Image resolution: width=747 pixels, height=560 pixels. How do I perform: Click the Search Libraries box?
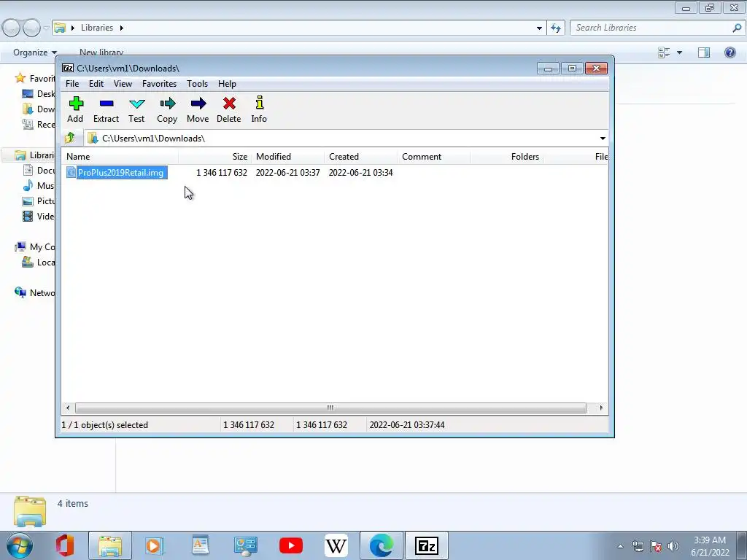pyautogui.click(x=653, y=28)
